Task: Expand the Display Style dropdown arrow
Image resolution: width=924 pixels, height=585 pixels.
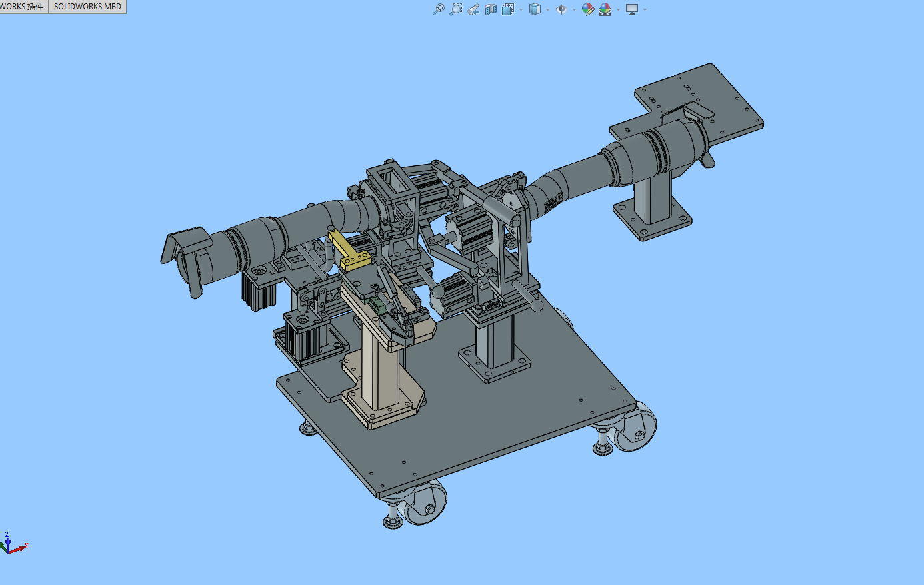Action: [x=547, y=9]
